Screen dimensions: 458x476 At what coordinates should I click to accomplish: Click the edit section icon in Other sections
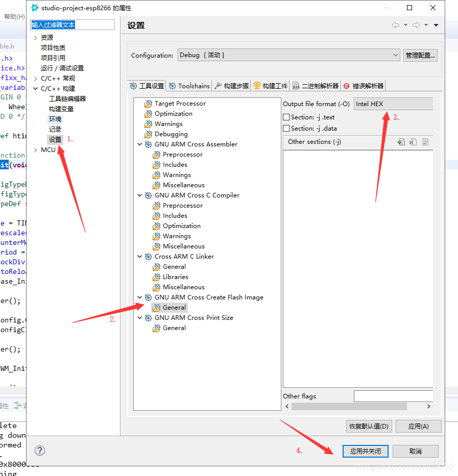pyautogui.click(x=425, y=142)
